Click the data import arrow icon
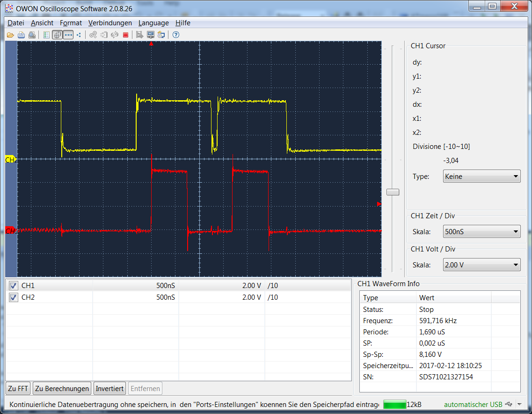Viewport: 532px width, 414px height. (x=104, y=35)
